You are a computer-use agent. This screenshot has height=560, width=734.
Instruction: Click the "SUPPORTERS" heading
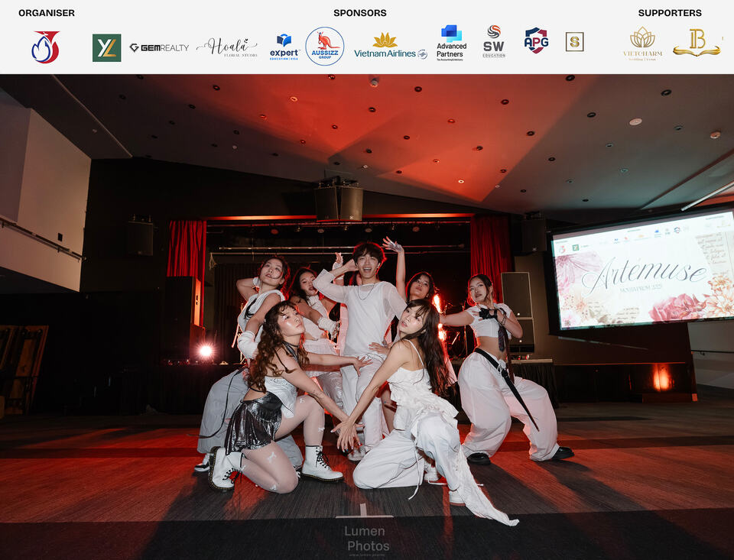click(x=670, y=13)
